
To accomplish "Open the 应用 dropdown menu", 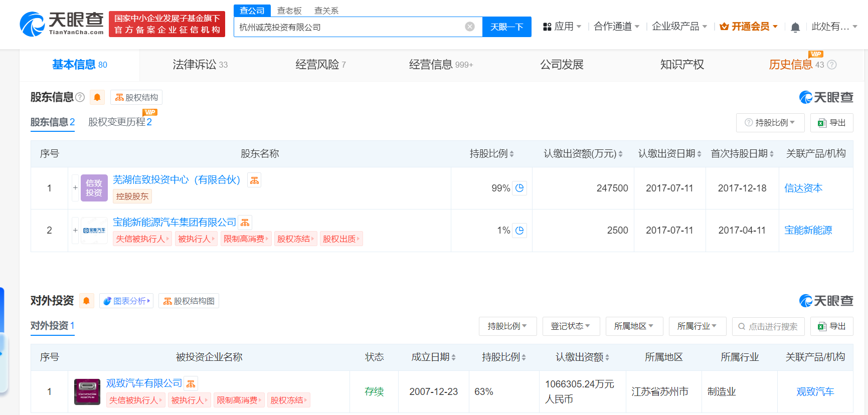I will 563,27.
